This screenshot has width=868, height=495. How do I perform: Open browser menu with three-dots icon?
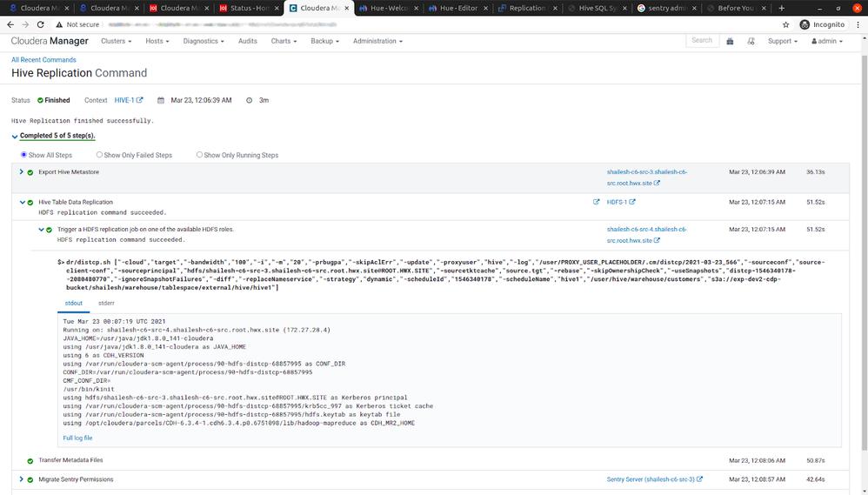(858, 24)
